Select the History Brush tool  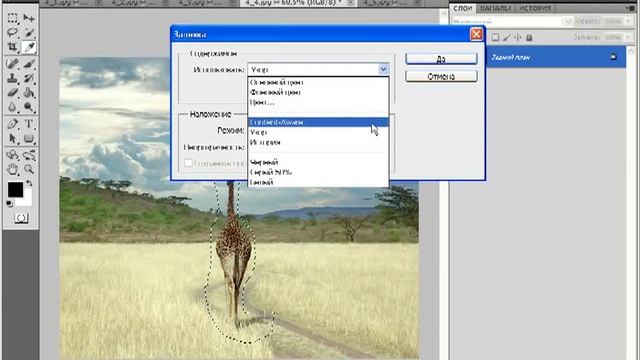[29, 78]
